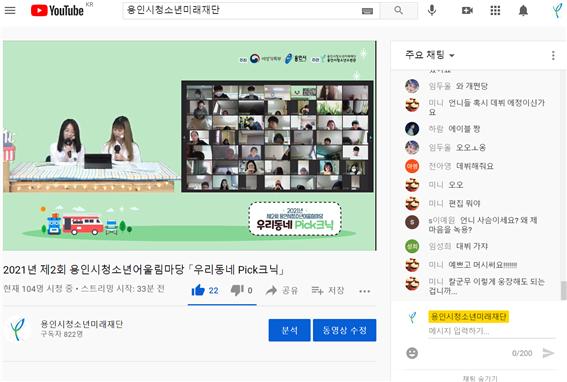
Task: Open the YouTube apps grid
Action: point(495,10)
